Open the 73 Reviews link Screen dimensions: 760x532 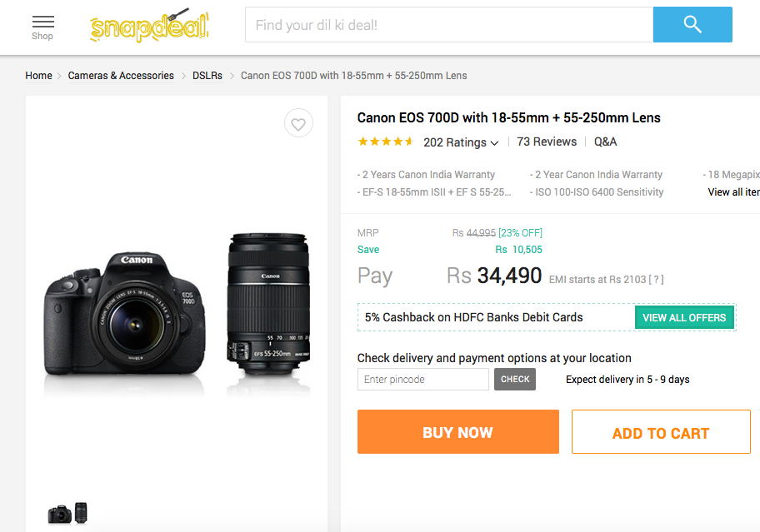(x=547, y=142)
